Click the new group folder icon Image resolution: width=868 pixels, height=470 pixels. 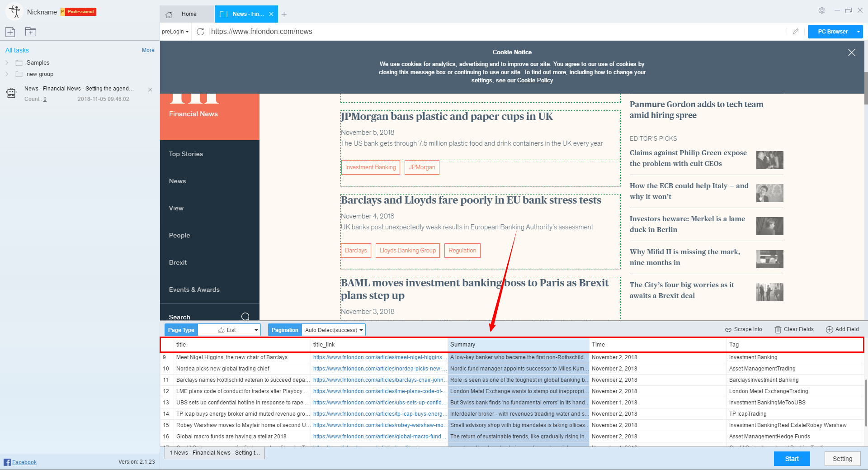click(31, 32)
